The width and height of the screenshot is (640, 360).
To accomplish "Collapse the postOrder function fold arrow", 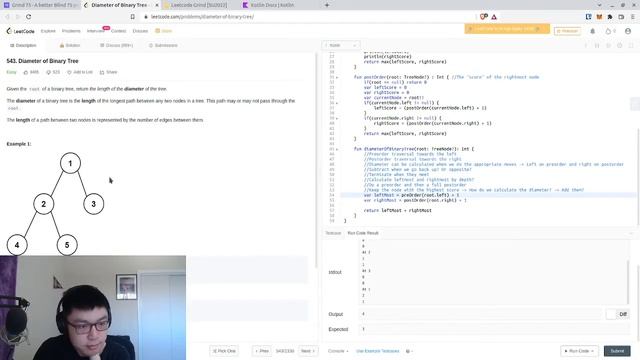I will click(x=337, y=77).
